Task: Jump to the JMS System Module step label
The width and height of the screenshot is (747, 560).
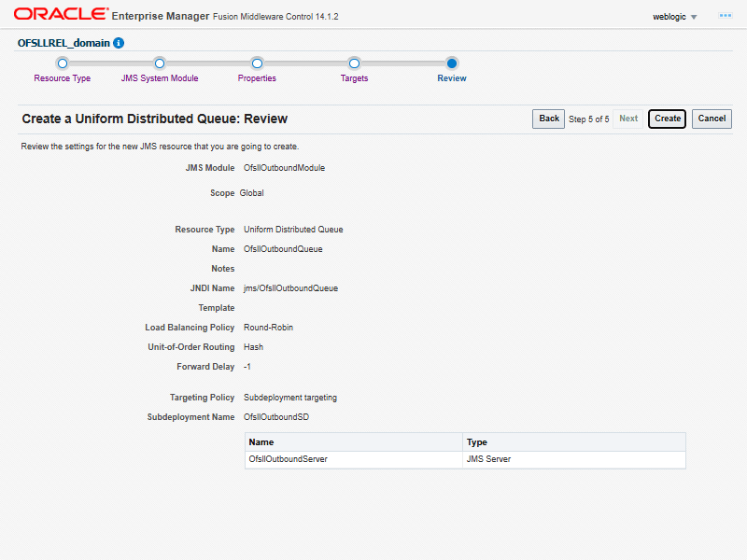Action: [x=160, y=78]
